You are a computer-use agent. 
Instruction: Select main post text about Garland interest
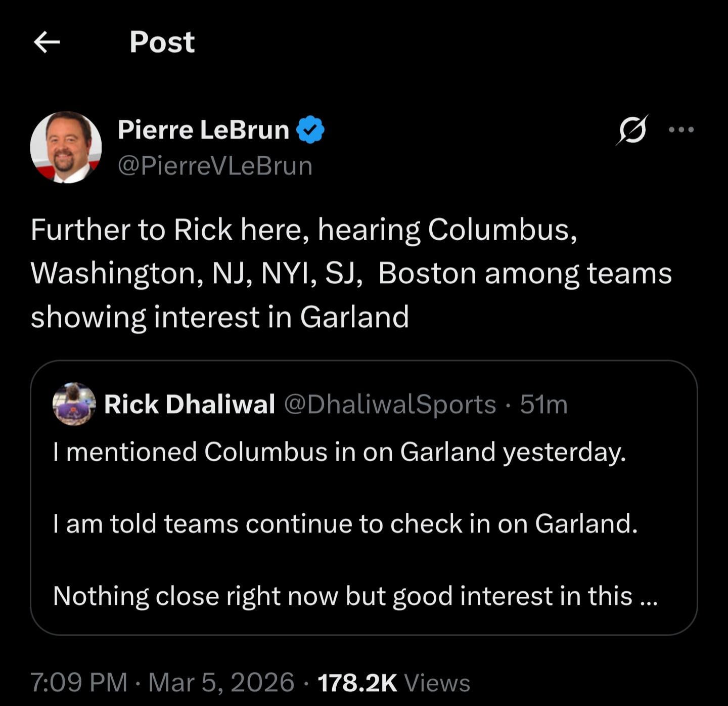pos(351,273)
